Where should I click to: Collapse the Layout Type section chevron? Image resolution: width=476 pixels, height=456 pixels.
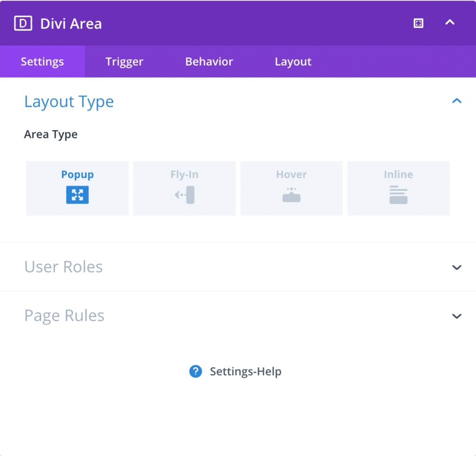pyautogui.click(x=456, y=101)
